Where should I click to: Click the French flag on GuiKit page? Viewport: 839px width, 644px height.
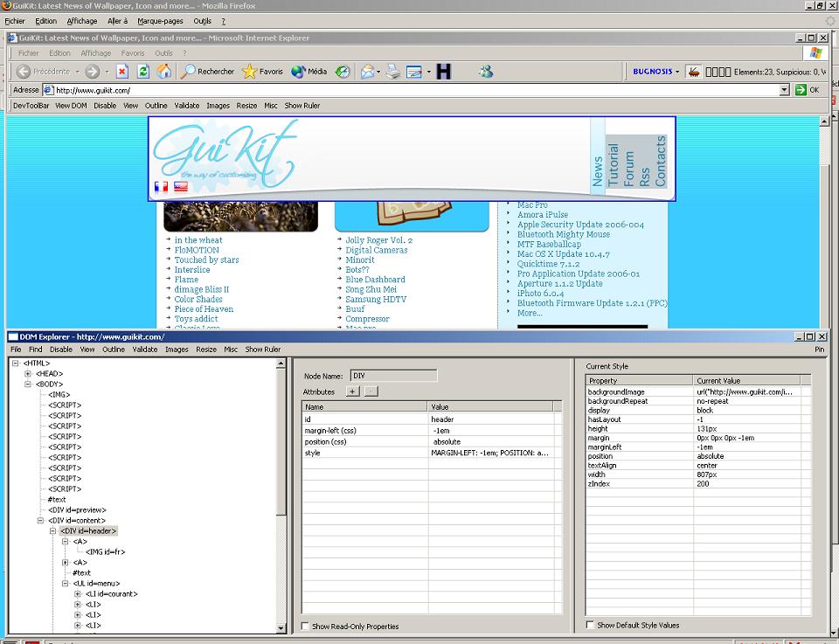pos(161,186)
